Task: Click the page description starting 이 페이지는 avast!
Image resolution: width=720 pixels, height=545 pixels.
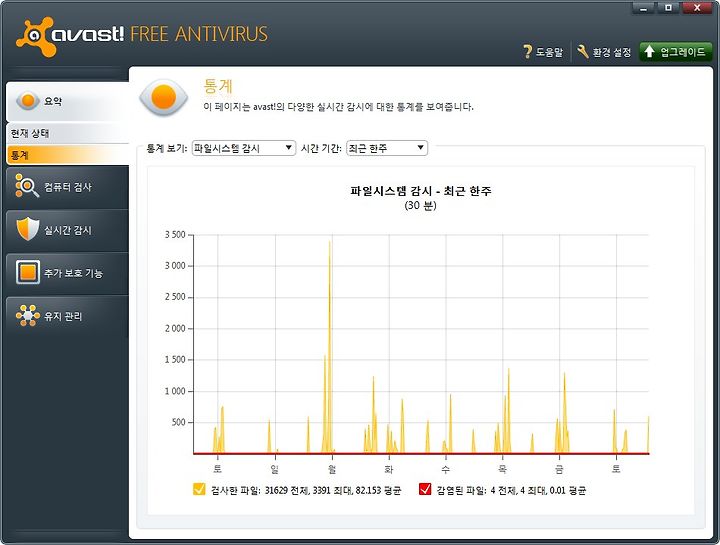Action: click(338, 107)
